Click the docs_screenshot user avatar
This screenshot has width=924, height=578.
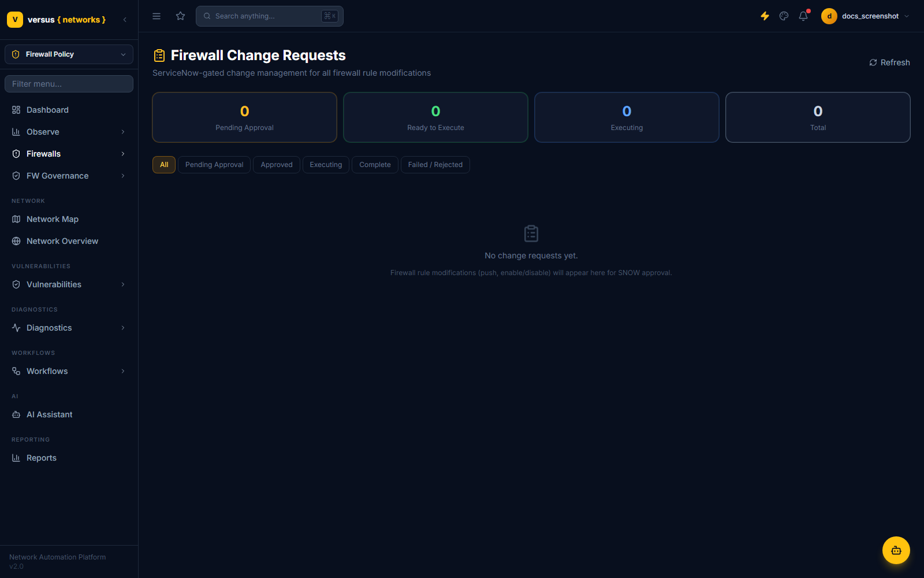pyautogui.click(x=829, y=16)
